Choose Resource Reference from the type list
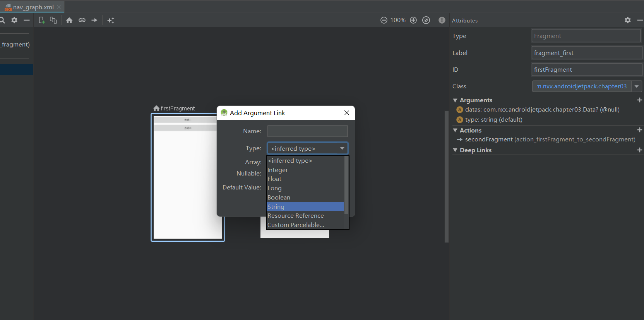The height and width of the screenshot is (320, 644). click(305, 216)
